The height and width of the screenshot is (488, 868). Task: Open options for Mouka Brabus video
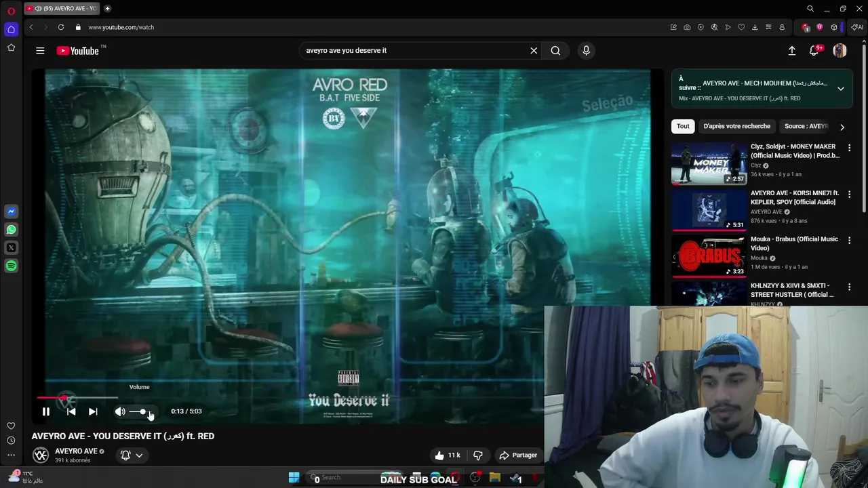point(849,241)
